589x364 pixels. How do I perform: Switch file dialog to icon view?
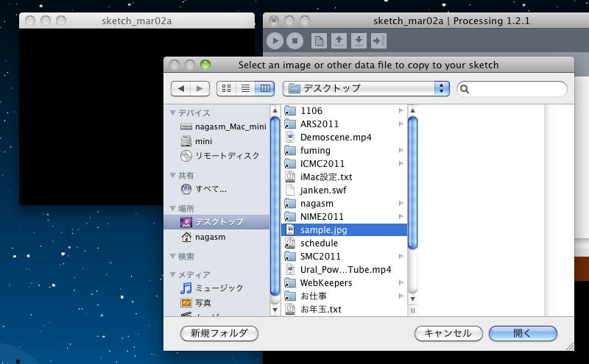[x=227, y=88]
